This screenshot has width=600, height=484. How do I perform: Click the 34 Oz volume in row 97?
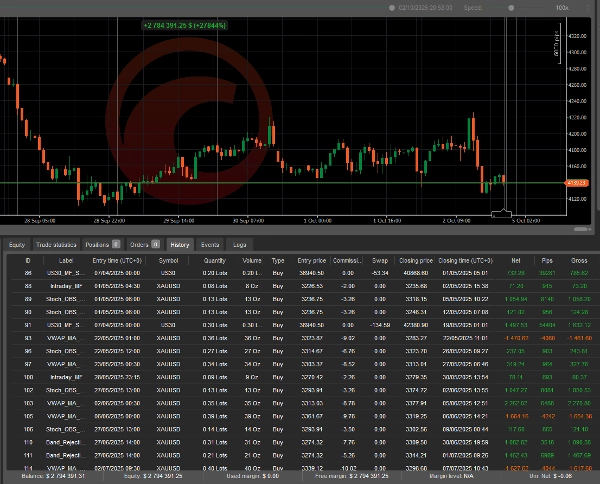click(x=253, y=364)
